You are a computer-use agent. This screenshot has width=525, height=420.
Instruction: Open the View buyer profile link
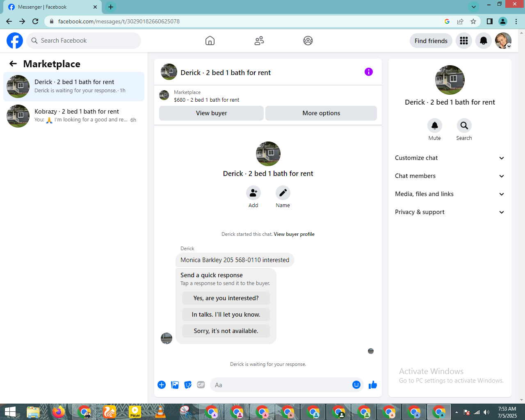tap(294, 234)
